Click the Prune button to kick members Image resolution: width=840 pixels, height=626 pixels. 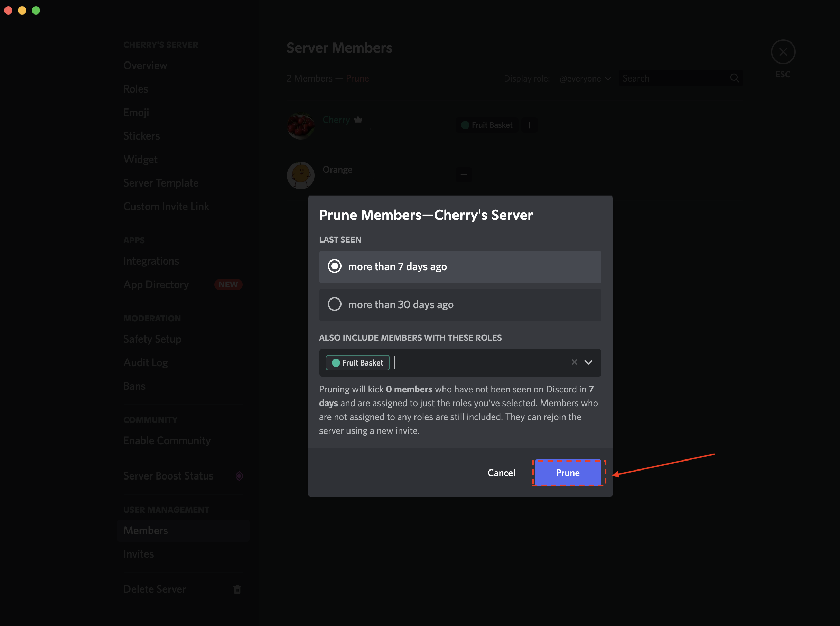(x=567, y=472)
